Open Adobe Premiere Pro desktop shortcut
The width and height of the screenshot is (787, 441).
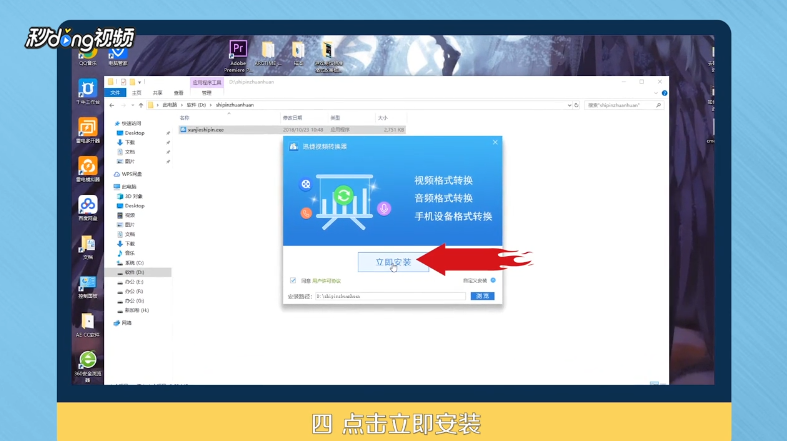(238, 54)
